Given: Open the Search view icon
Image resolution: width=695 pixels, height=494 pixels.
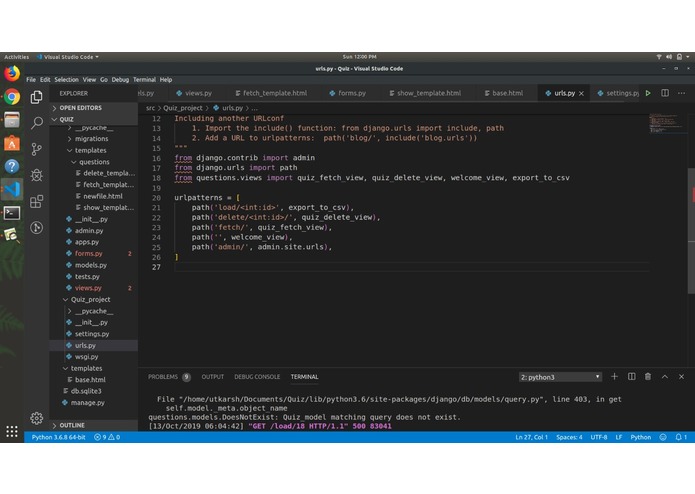Looking at the screenshot, I should [x=37, y=123].
